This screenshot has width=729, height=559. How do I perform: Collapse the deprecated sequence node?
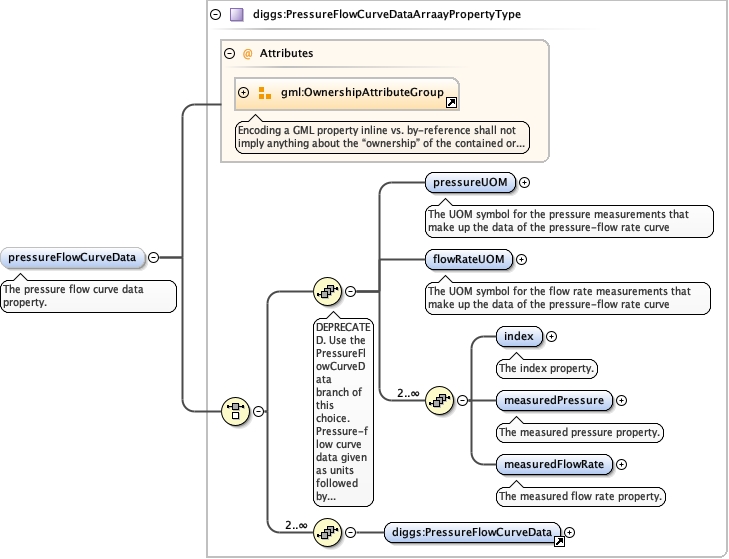351,292
